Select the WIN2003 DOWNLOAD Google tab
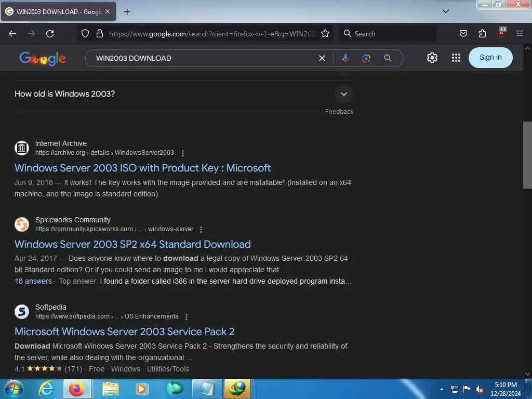The height and width of the screenshot is (399, 532). 58,11
